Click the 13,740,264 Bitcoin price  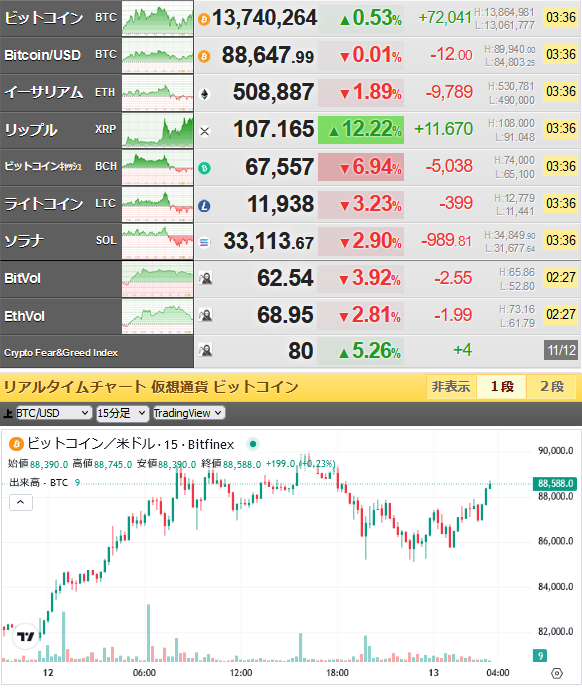264,18
